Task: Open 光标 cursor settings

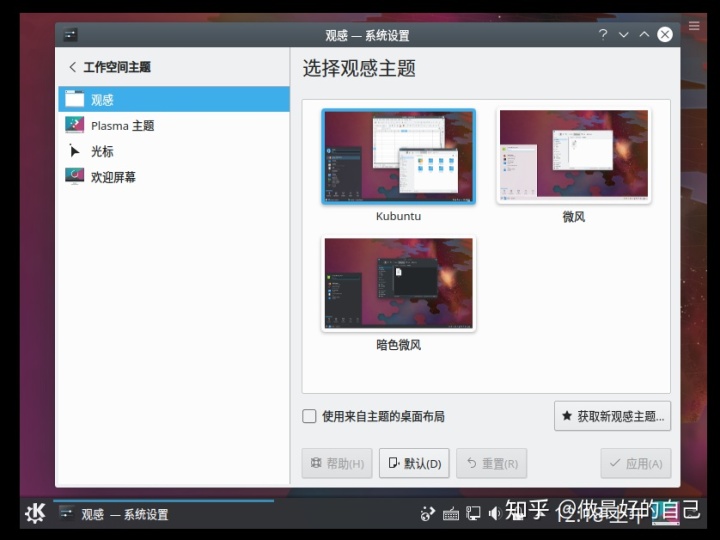Action: pos(174,151)
